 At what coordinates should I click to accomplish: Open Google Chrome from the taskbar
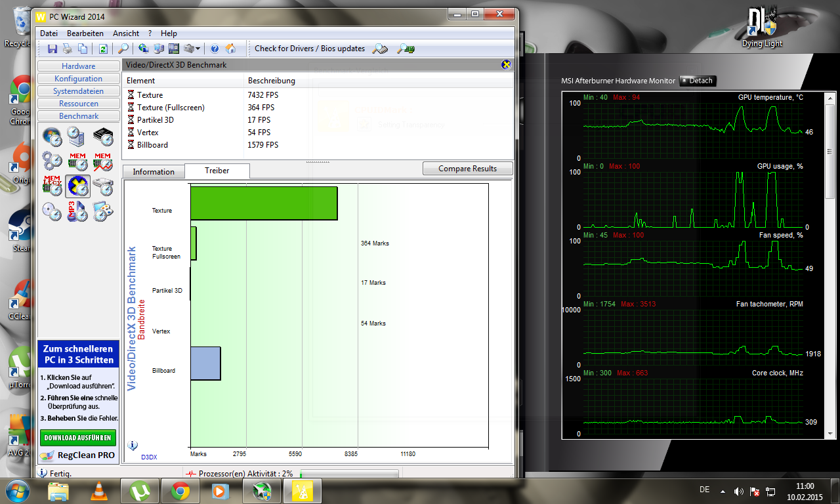pyautogui.click(x=180, y=490)
